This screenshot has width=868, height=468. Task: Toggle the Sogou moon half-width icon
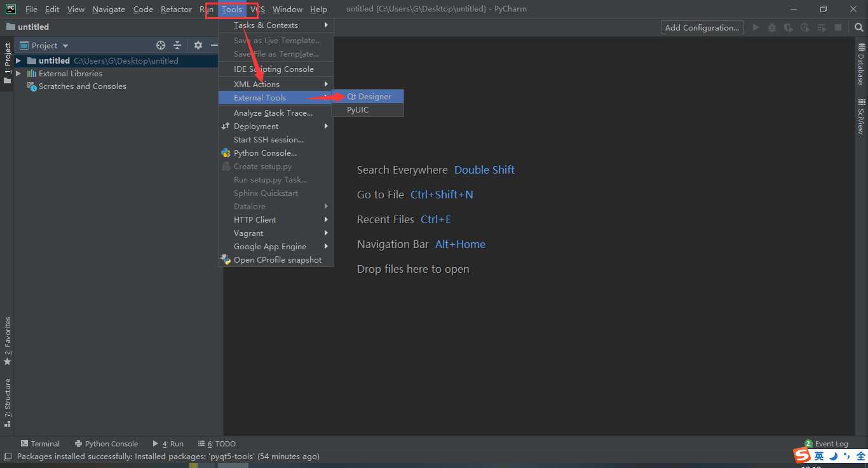pyautogui.click(x=833, y=456)
